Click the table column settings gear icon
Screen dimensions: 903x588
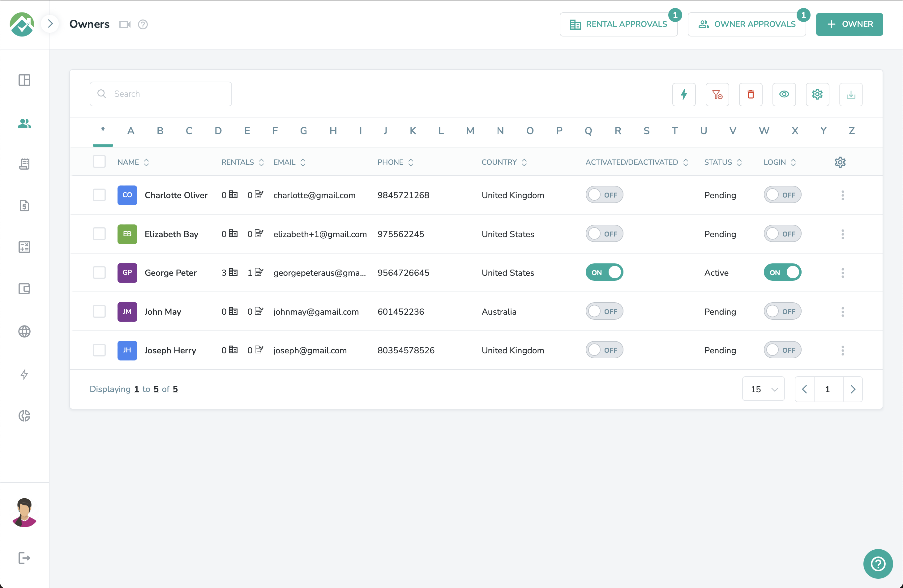(x=840, y=162)
